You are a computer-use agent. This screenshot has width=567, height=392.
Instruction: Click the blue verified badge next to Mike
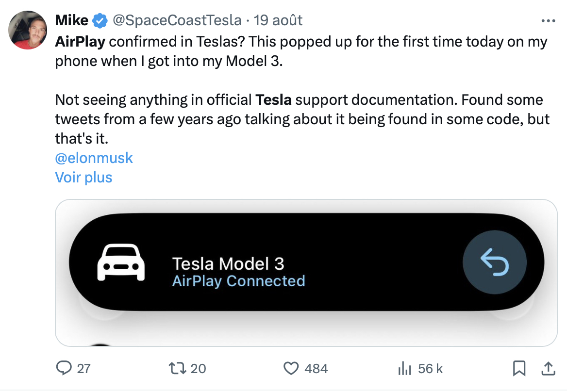(99, 20)
